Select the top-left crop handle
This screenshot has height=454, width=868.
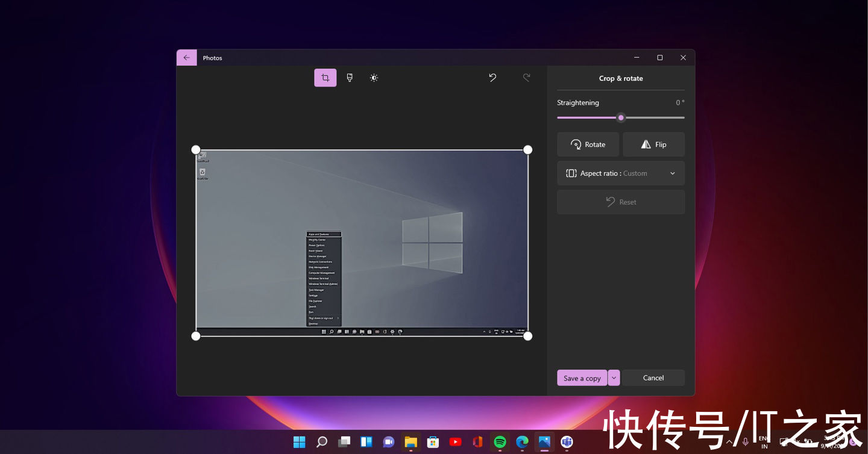pyautogui.click(x=196, y=149)
